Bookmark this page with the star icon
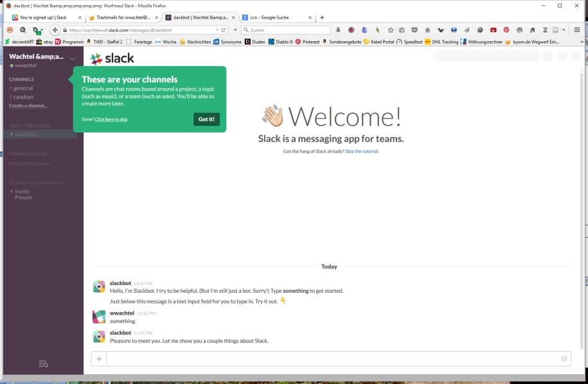This screenshot has height=384, width=588. [390, 30]
